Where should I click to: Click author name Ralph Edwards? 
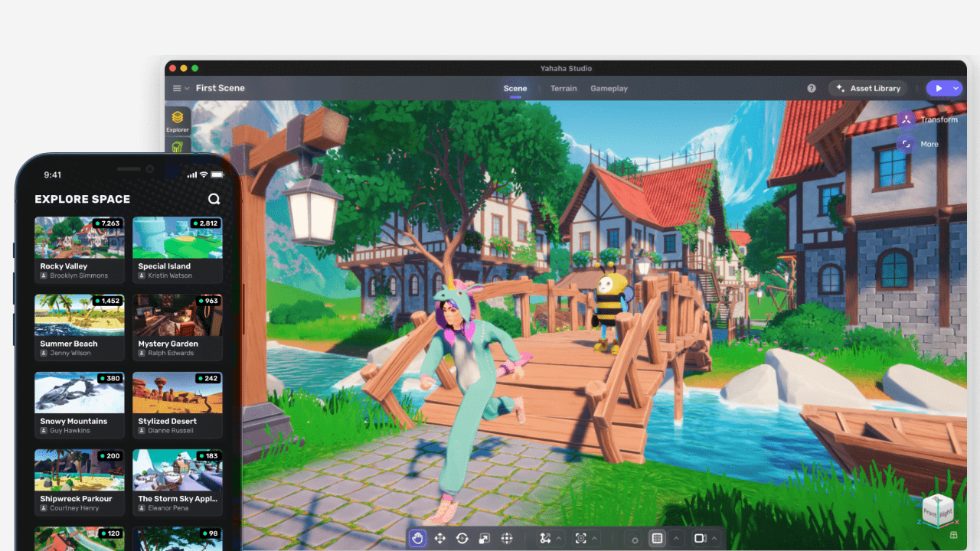pyautogui.click(x=170, y=353)
